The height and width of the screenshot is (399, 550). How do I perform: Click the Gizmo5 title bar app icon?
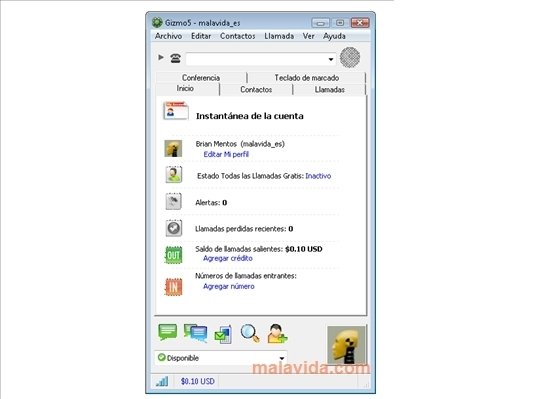(157, 22)
